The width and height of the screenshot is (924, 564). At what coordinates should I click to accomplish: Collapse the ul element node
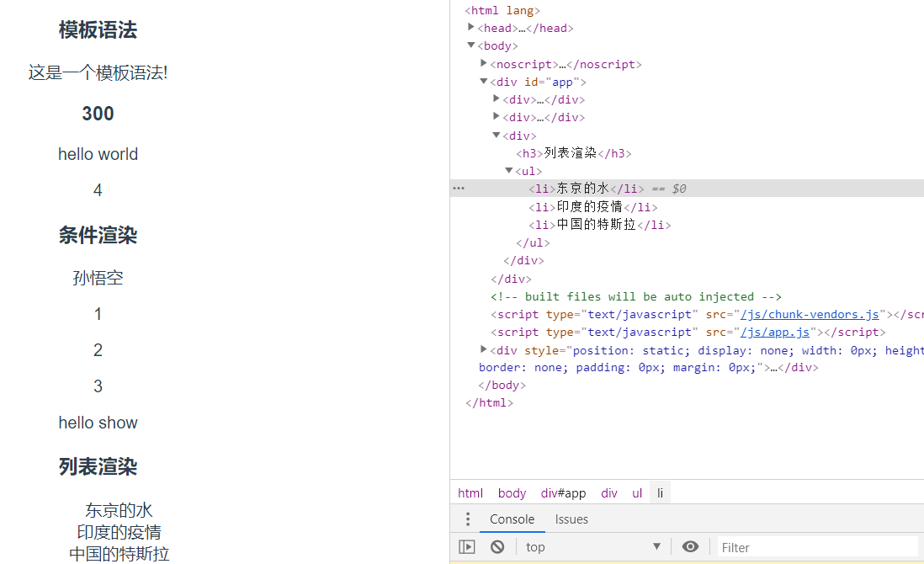[x=509, y=170]
